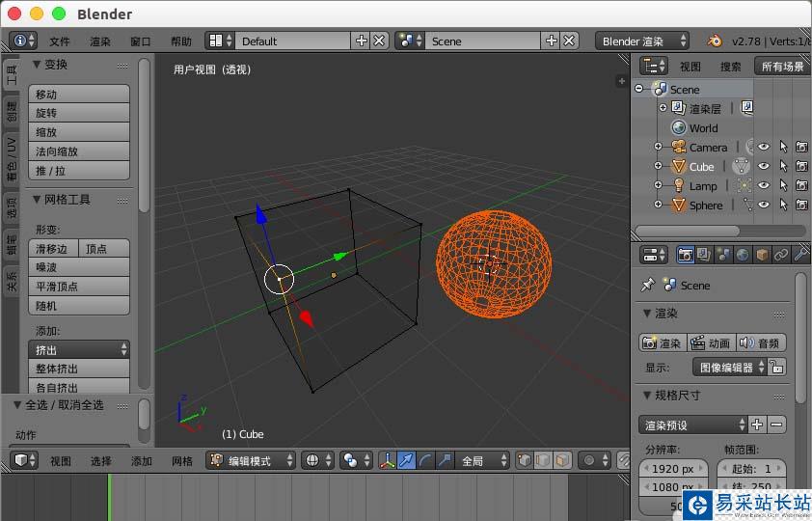Enable the rotate manipulator arc icon
Viewport: 812px width, 521px height.
(x=425, y=460)
